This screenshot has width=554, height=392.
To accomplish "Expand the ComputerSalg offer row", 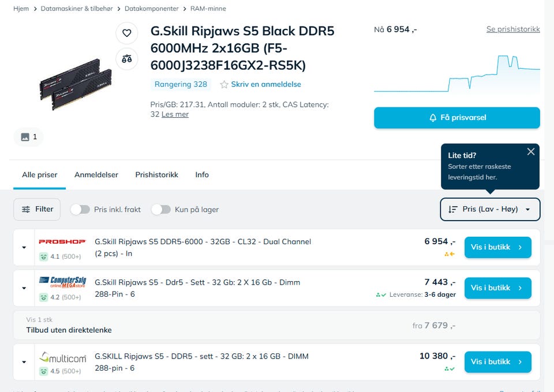I will click(x=24, y=288).
